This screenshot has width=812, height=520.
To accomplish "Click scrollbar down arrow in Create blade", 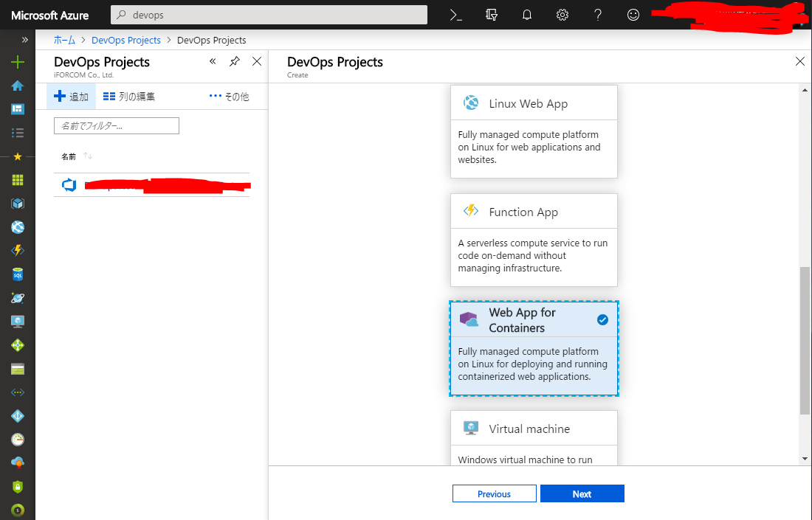I will [805, 459].
